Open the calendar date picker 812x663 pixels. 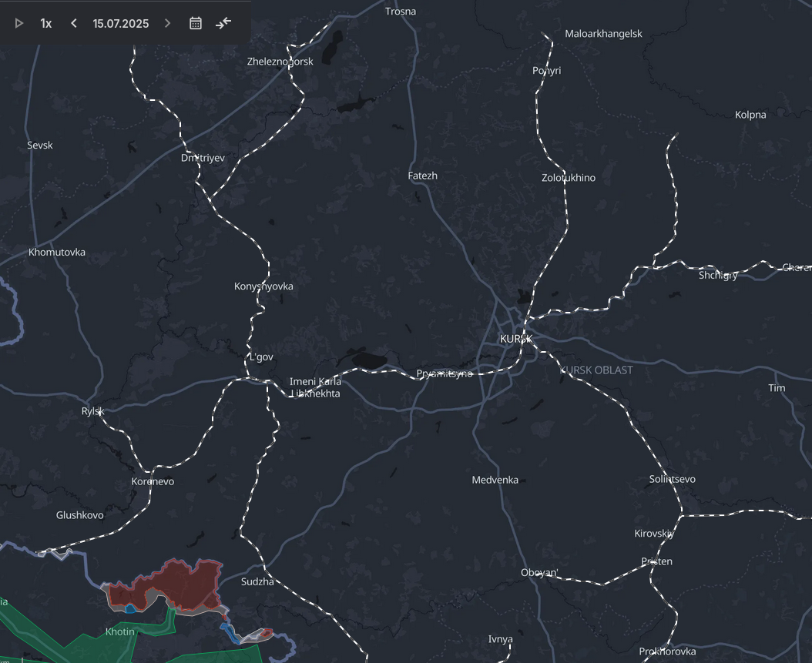tap(195, 23)
